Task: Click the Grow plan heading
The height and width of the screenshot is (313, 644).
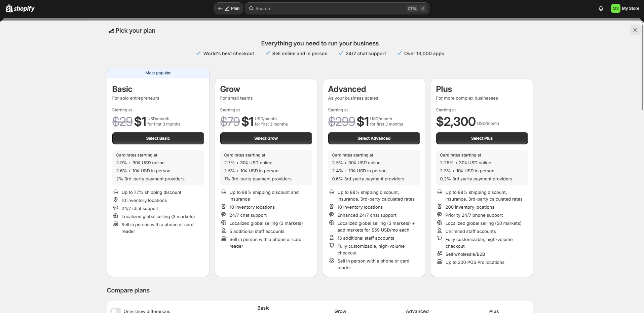Action: (230, 89)
